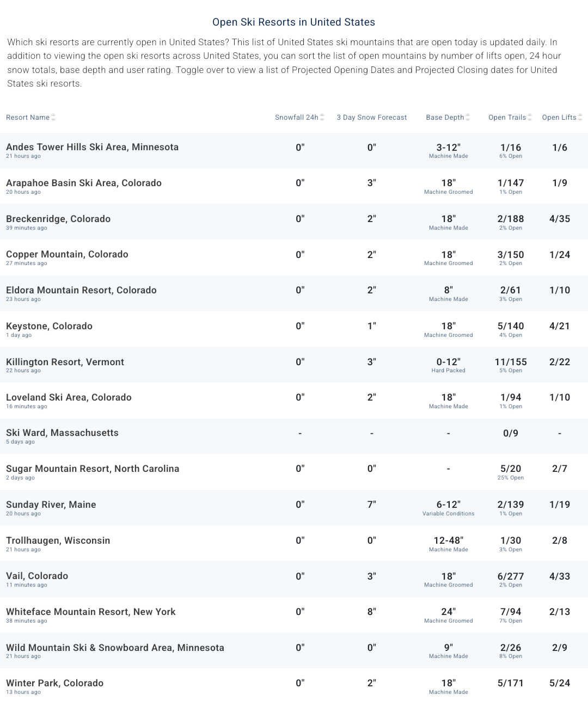Click the Snowfall 24h sort arrows

[x=322, y=118]
